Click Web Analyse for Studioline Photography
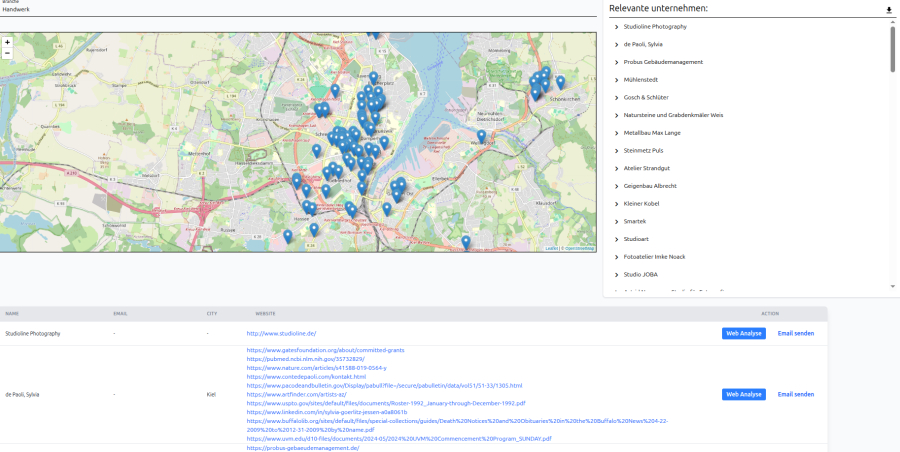The width and height of the screenshot is (900, 452). pos(743,333)
